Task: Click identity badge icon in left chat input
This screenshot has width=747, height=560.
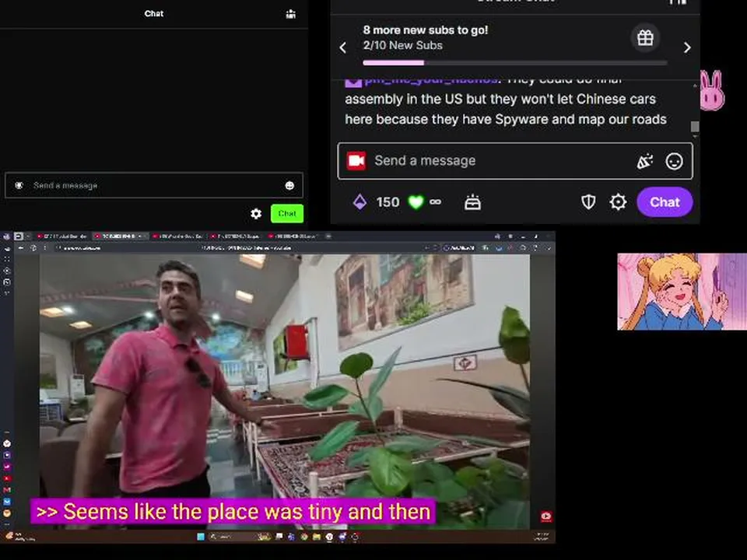Action: click(x=19, y=185)
